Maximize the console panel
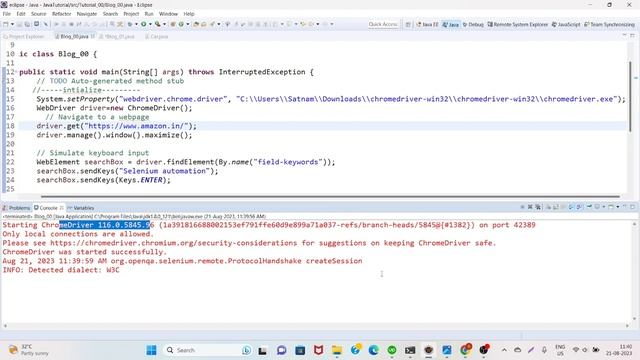This screenshot has height=360, width=640. 632,207
